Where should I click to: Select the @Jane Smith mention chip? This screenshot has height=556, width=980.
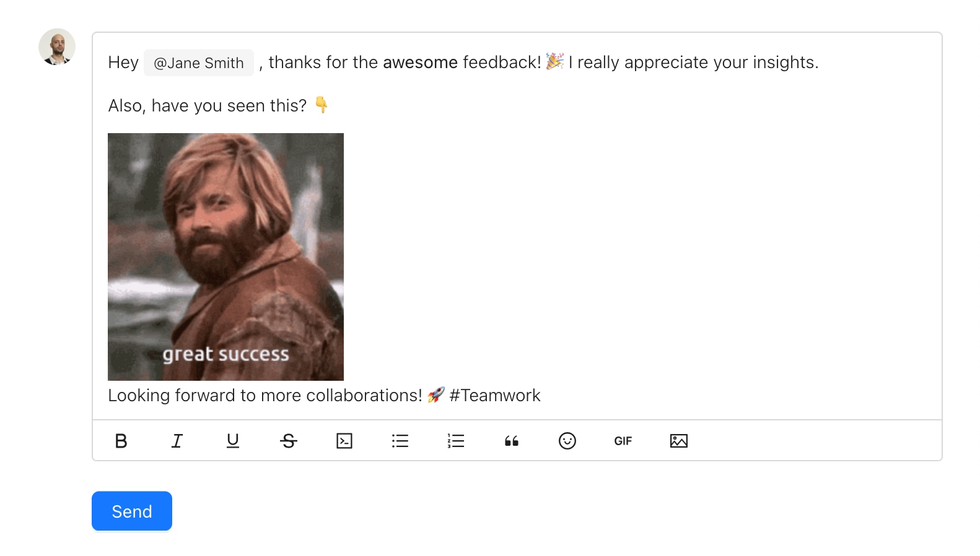click(199, 63)
